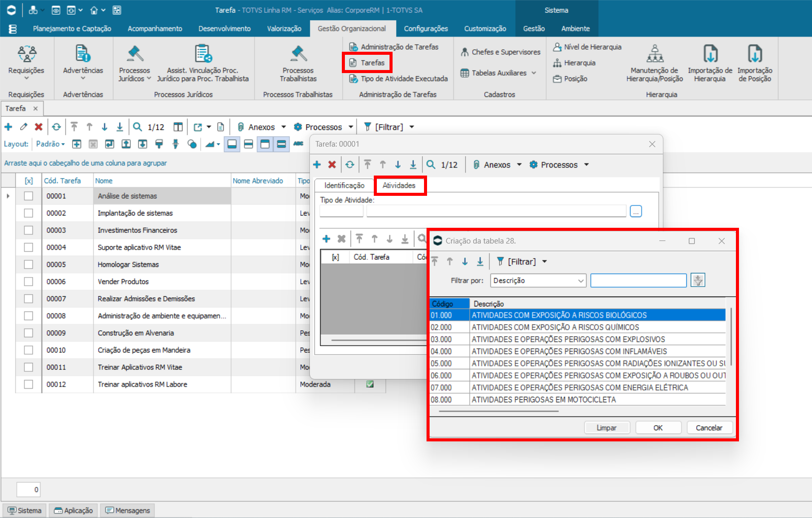The height and width of the screenshot is (518, 812).
Task: Launch Assist. Vinculação Proc. Jurídico wizard
Action: [x=203, y=54]
